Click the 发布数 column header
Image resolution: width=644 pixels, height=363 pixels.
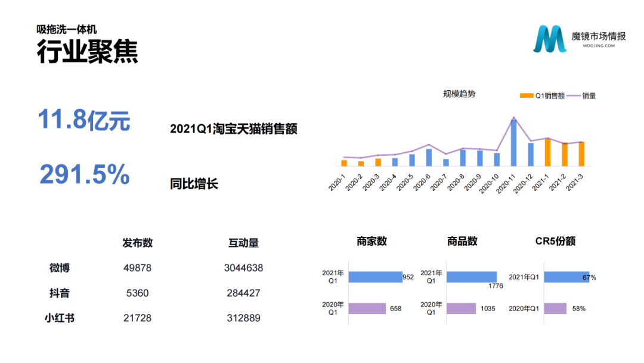pyautogui.click(x=137, y=243)
